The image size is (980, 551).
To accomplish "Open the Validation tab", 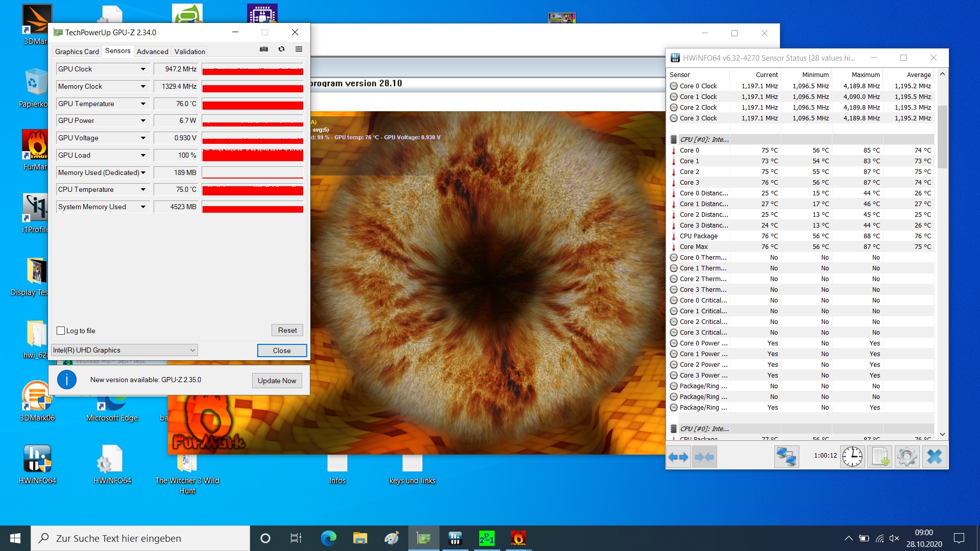I will (x=189, y=52).
